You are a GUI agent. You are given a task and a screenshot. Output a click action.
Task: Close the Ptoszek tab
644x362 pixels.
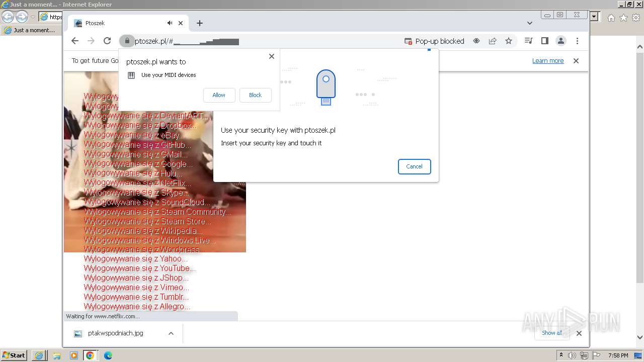pos(181,23)
